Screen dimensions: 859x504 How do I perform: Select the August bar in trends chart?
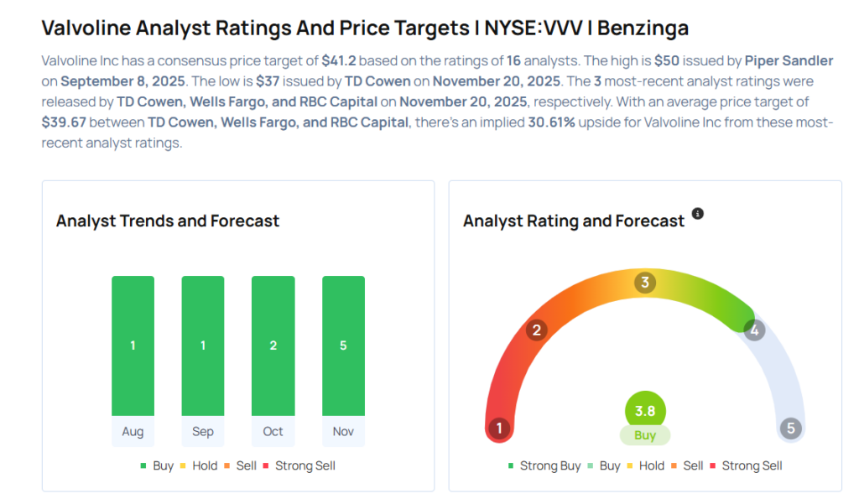click(133, 346)
